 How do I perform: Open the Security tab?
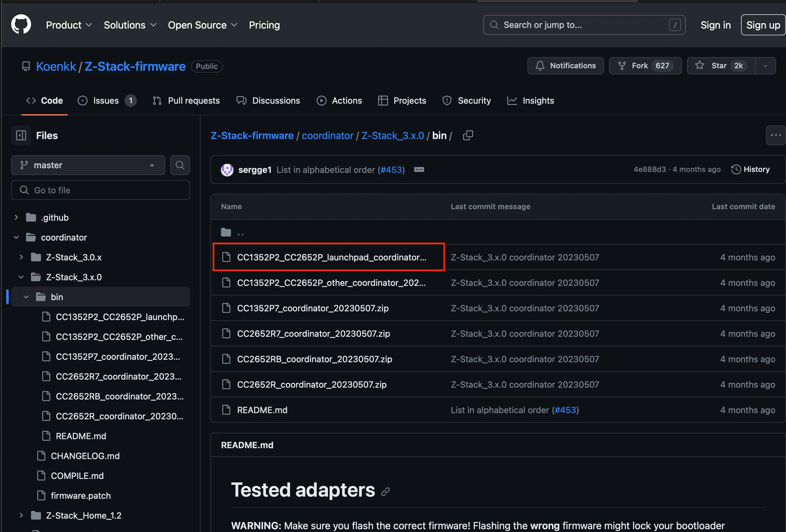coord(467,101)
